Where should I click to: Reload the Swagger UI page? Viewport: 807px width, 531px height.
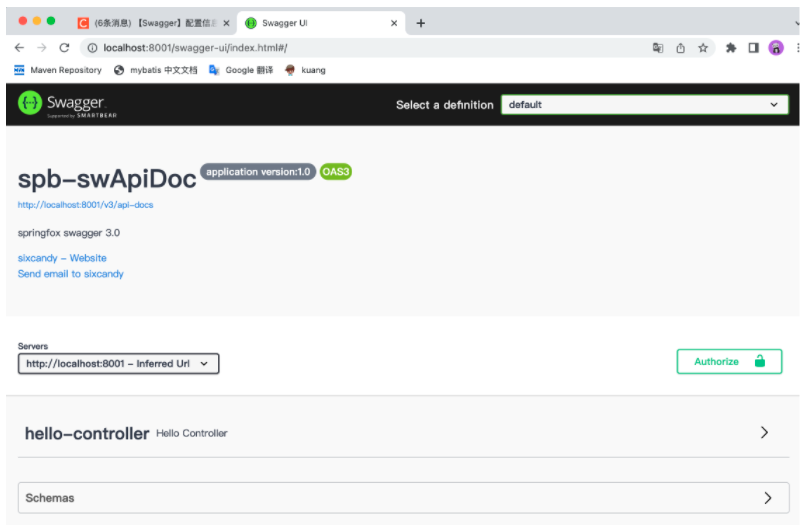click(x=64, y=48)
